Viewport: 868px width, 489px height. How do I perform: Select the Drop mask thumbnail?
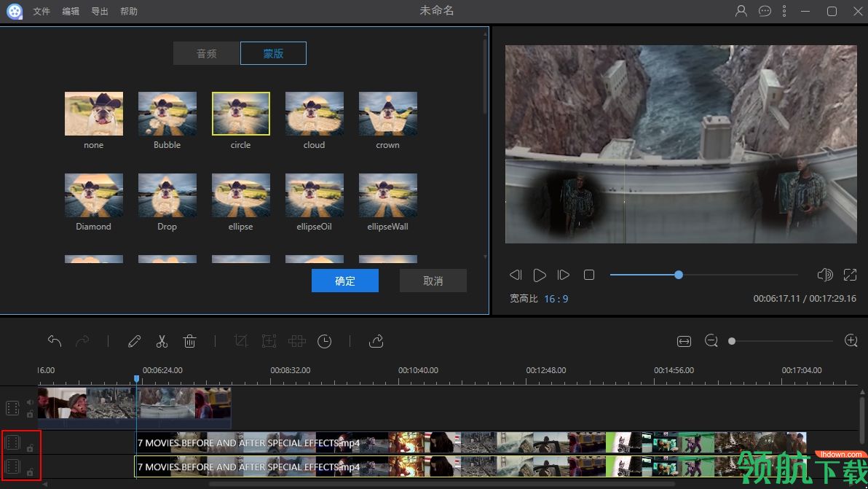[167, 195]
